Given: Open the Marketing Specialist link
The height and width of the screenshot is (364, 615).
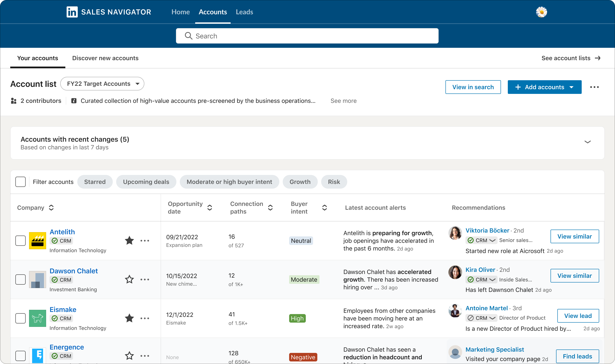Looking at the screenshot, I should click(x=495, y=349).
